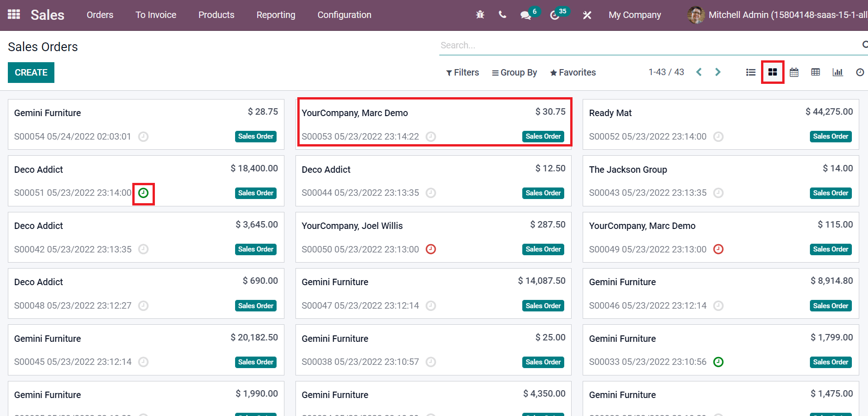This screenshot has height=416, width=868.
Task: Open The Jackson Group order card
Action: point(720,181)
